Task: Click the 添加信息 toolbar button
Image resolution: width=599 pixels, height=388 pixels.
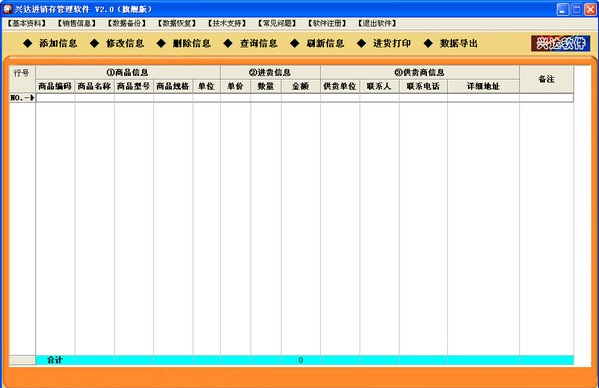Action: (50, 44)
